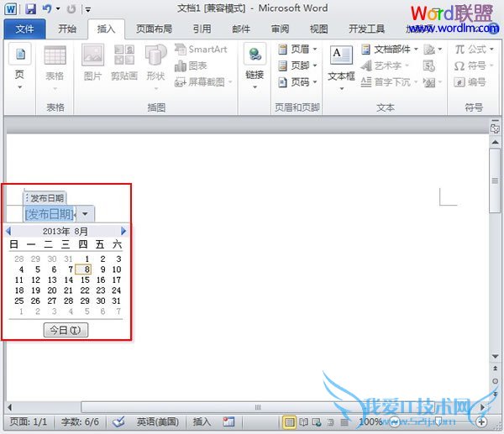
Task: Select day 15 in the calendar
Action: point(85,280)
